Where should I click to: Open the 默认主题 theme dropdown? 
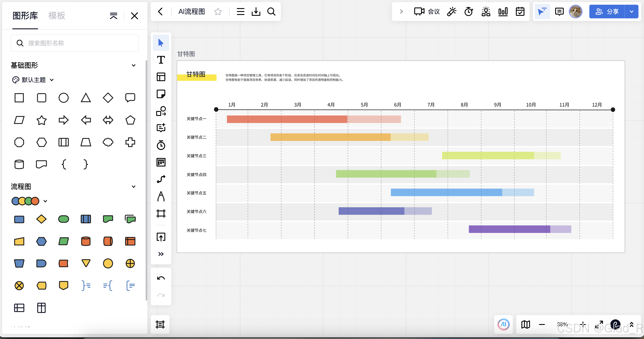coord(33,80)
